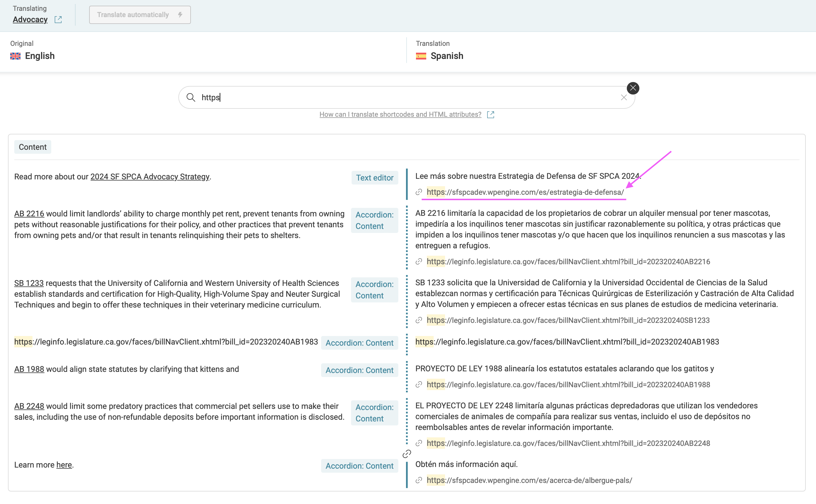This screenshot has height=504, width=816.
Task: Click link icon beside SB1233 translation URL
Action: (419, 320)
